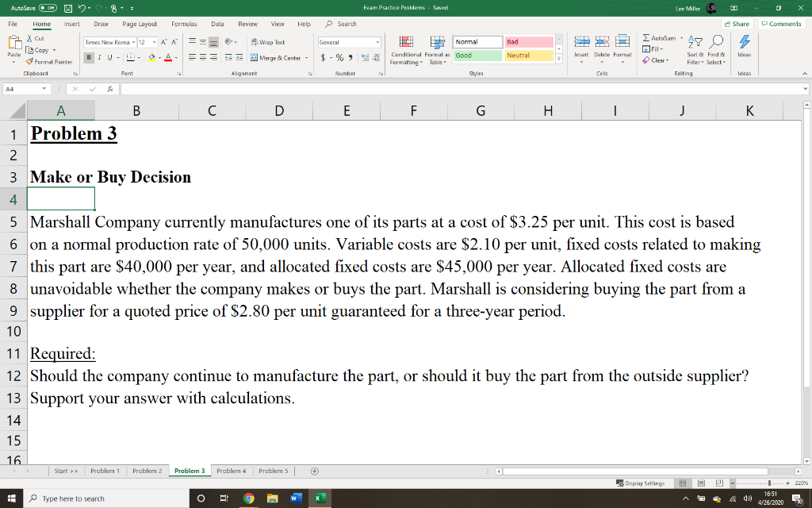Open Display Settings in status bar
This screenshot has height=508, width=812.
[x=640, y=483]
